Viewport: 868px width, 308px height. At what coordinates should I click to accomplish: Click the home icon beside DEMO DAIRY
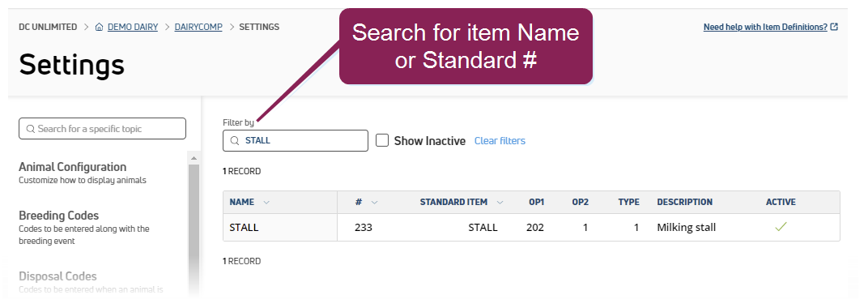click(x=99, y=27)
